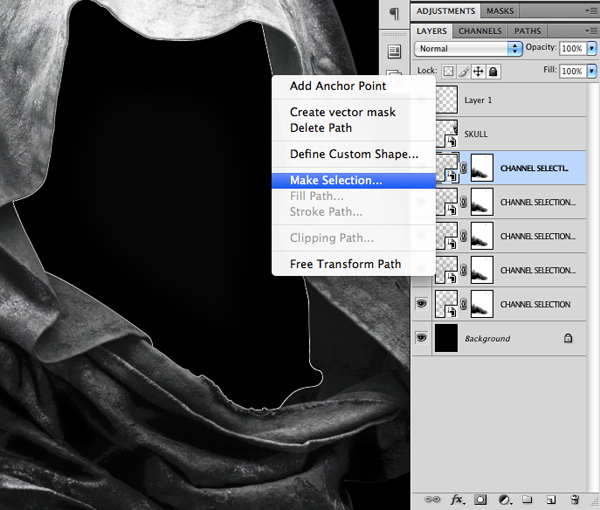Toggle lock transparent pixels
The image size is (600, 510).
tap(449, 72)
